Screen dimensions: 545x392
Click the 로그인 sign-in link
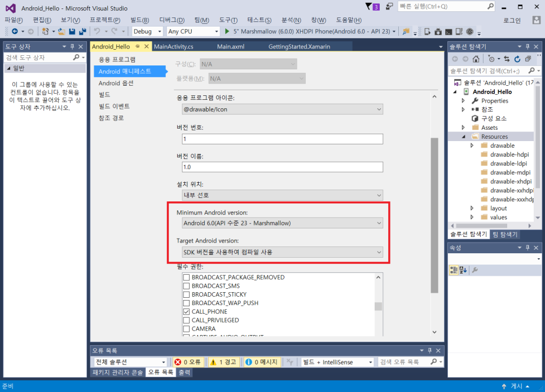coord(512,20)
